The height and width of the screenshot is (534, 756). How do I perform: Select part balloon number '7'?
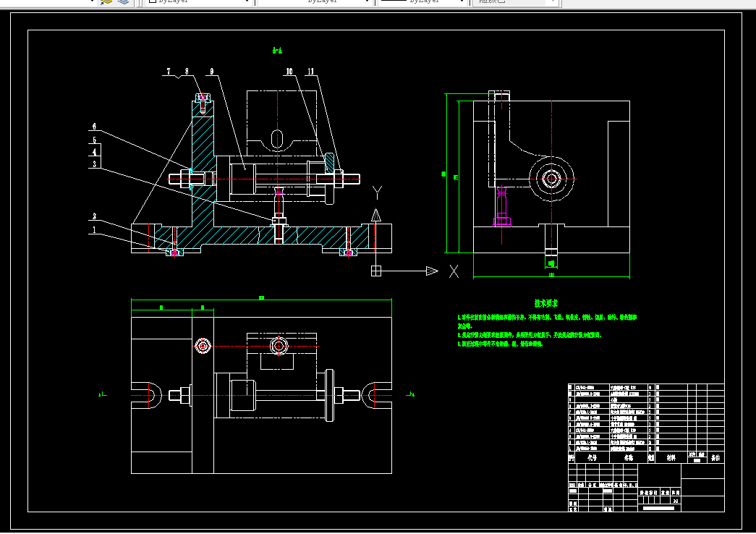click(x=169, y=72)
